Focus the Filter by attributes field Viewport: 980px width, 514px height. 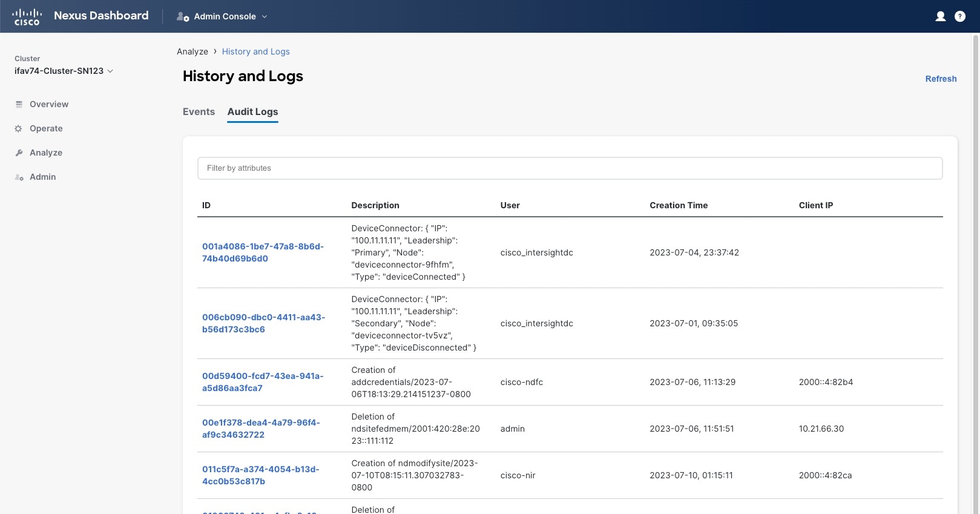click(x=570, y=168)
